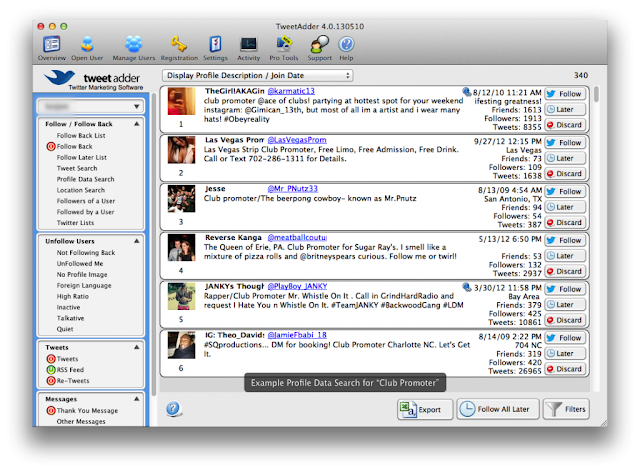Select Inactive users filter
Screen dimensions: 640x472
(x=68, y=307)
